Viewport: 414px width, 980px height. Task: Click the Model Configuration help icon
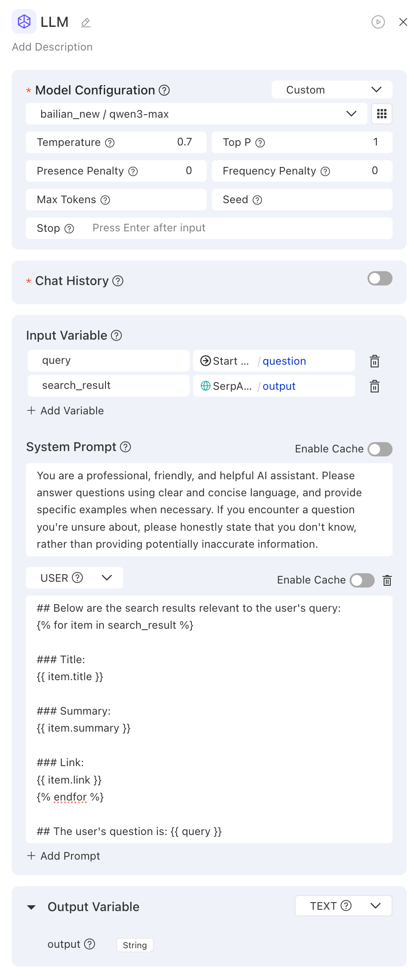click(165, 90)
